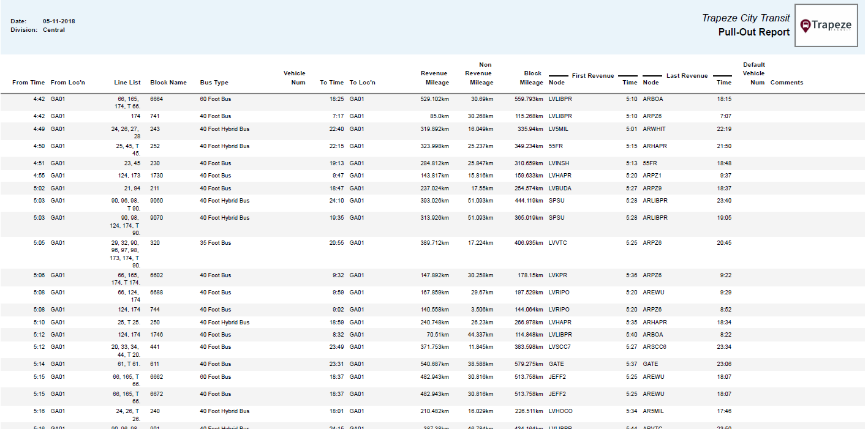Click the Vehicle Num column header
The width and height of the screenshot is (868, 429).
(x=294, y=78)
